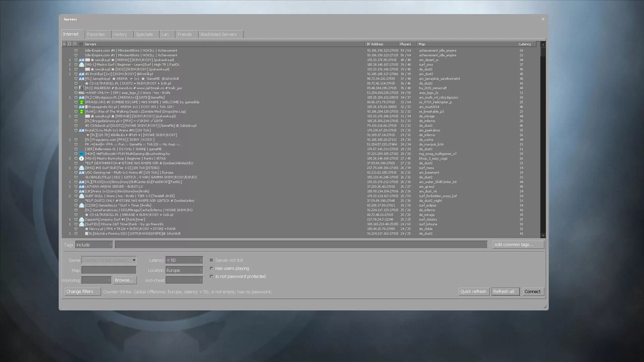The height and width of the screenshot is (362, 644).
Task: Click the Connect button
Action: 532,291
